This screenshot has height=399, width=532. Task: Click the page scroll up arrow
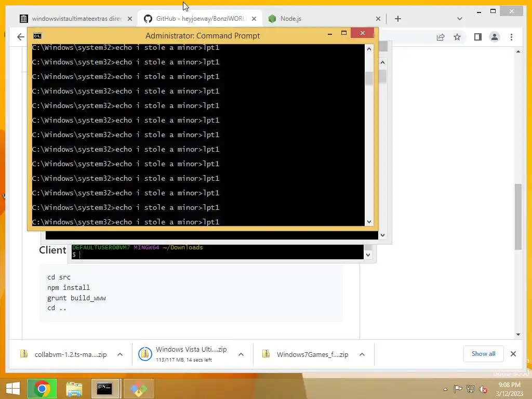coord(518,51)
